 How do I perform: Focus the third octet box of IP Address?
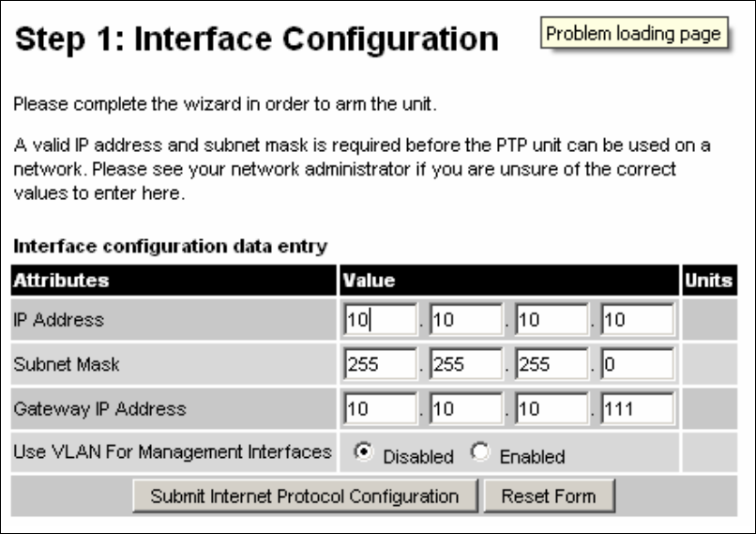coord(551,320)
